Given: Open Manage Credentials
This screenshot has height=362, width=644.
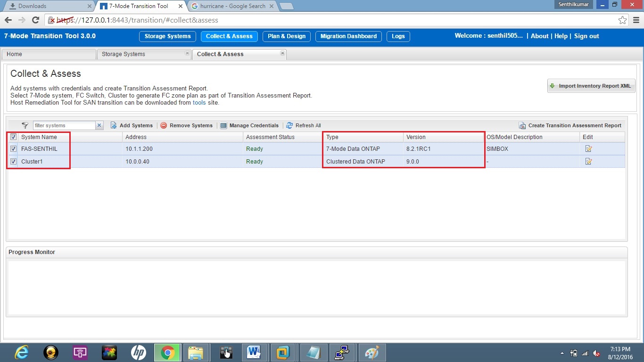Looking at the screenshot, I should [249, 125].
